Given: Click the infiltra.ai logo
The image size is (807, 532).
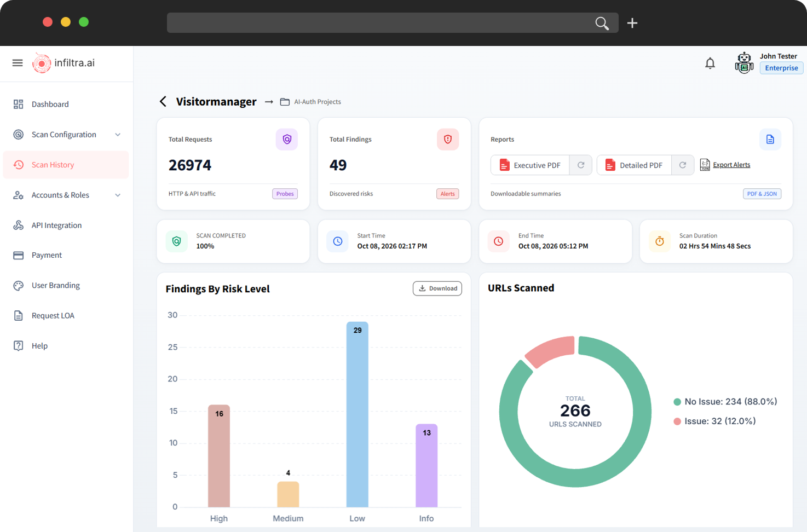Looking at the screenshot, I should click(x=64, y=63).
